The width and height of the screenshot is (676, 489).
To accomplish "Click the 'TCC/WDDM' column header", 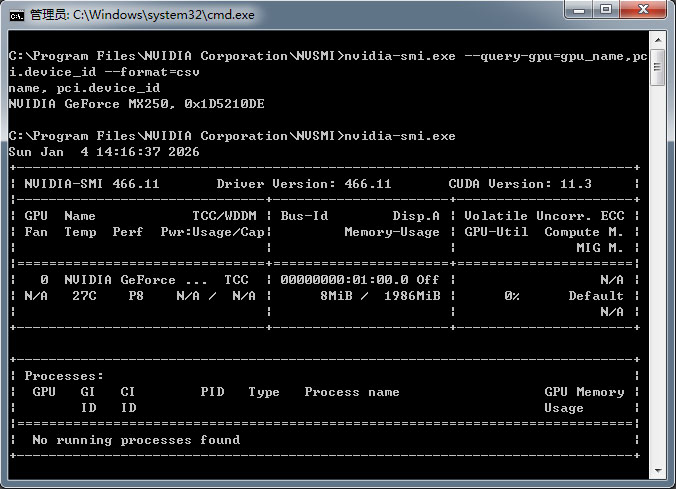I will [224, 216].
